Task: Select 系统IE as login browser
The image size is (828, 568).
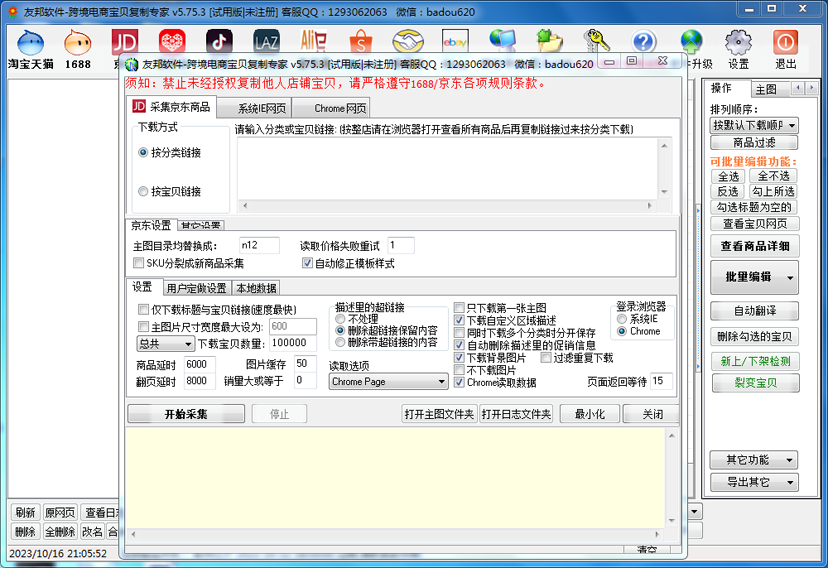Action: click(x=622, y=319)
